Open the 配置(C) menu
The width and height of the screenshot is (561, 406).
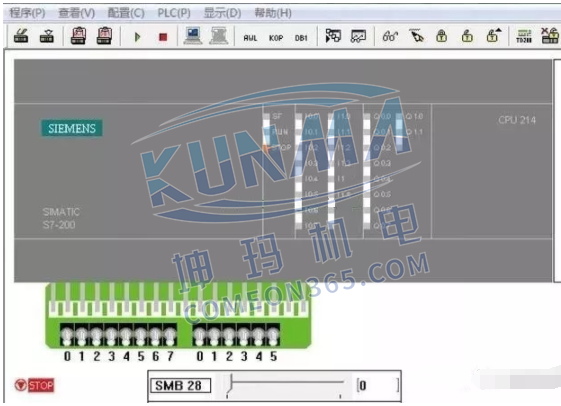pos(126,13)
